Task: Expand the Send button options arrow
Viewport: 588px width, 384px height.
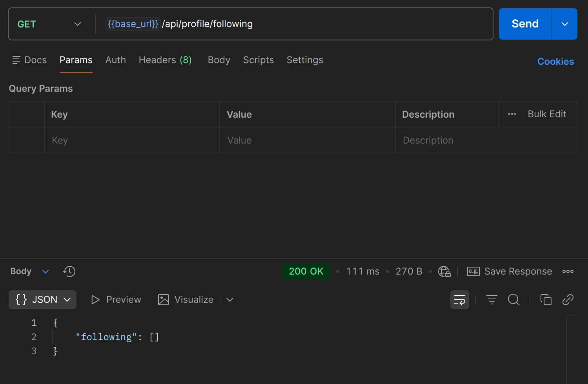Action: (564, 24)
